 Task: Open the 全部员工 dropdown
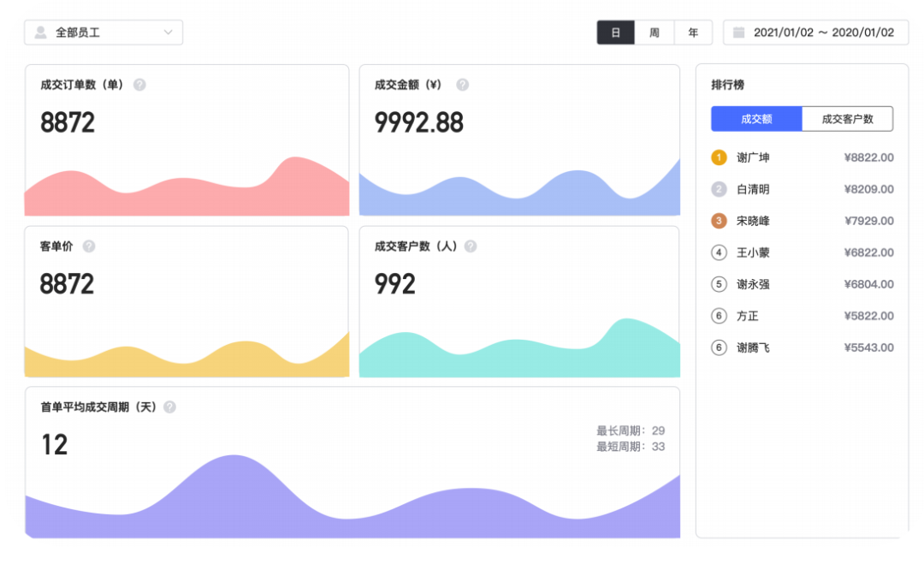point(104,33)
